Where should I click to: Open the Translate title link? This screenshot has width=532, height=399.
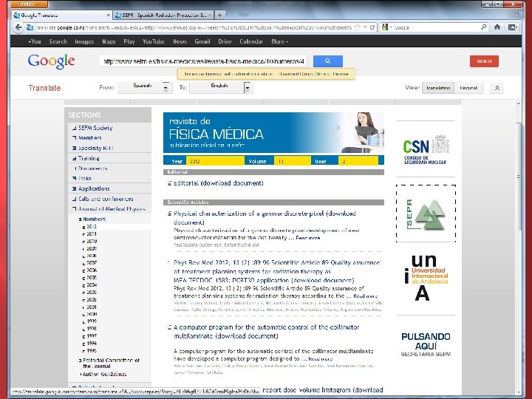[44, 88]
